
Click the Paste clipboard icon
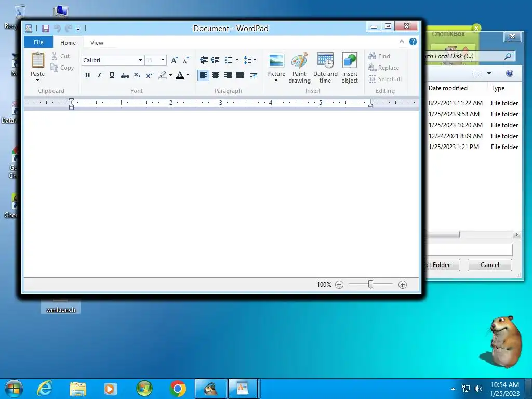pyautogui.click(x=37, y=61)
